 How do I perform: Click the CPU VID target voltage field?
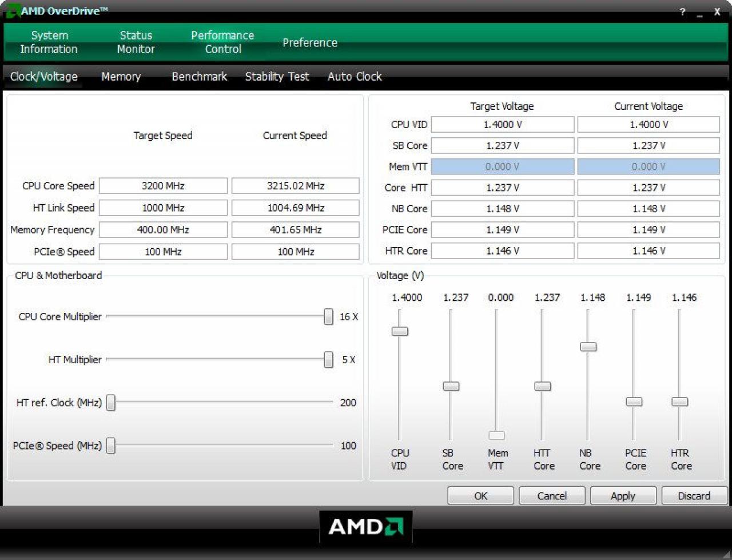click(x=503, y=125)
